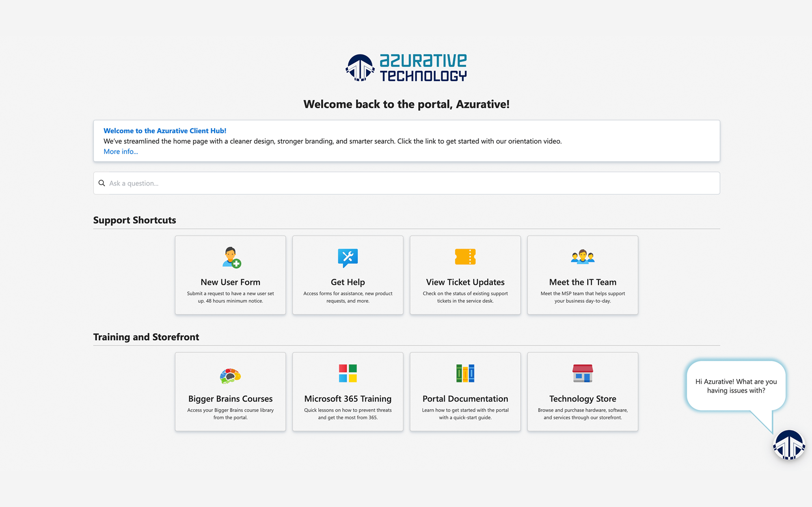Focus the 'Ask a question...' search field
This screenshot has width=812, height=507.
tap(406, 183)
